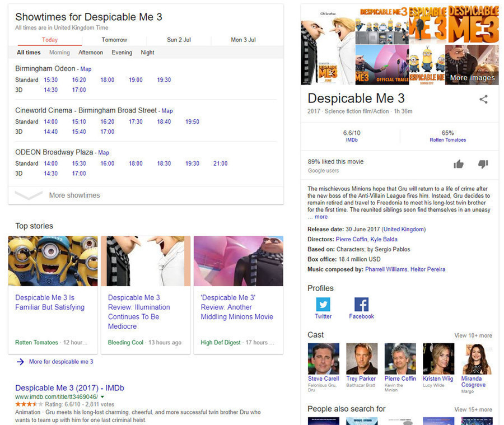This screenshot has height=425, width=504.
Task: Select 19:00 Standard at Birmingham Odeon
Action: click(136, 80)
